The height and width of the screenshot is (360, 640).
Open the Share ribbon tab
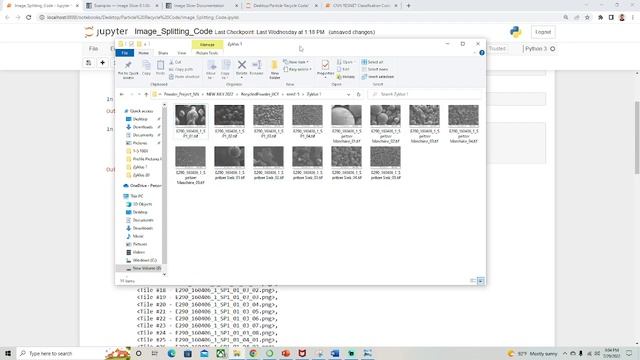pyautogui.click(x=163, y=53)
